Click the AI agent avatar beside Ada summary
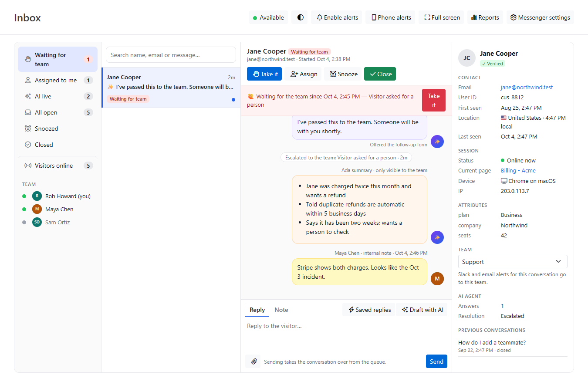Viewport: 588px width, 392px height. pyautogui.click(x=437, y=237)
